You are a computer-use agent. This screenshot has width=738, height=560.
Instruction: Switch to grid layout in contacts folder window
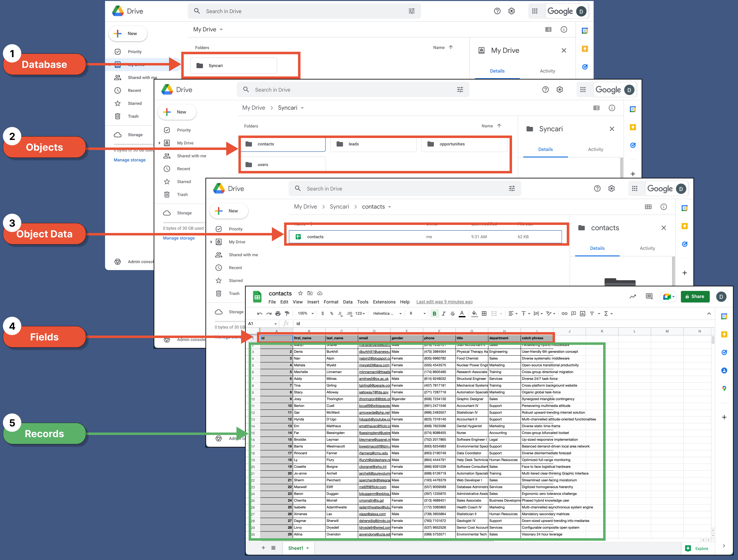648,207
